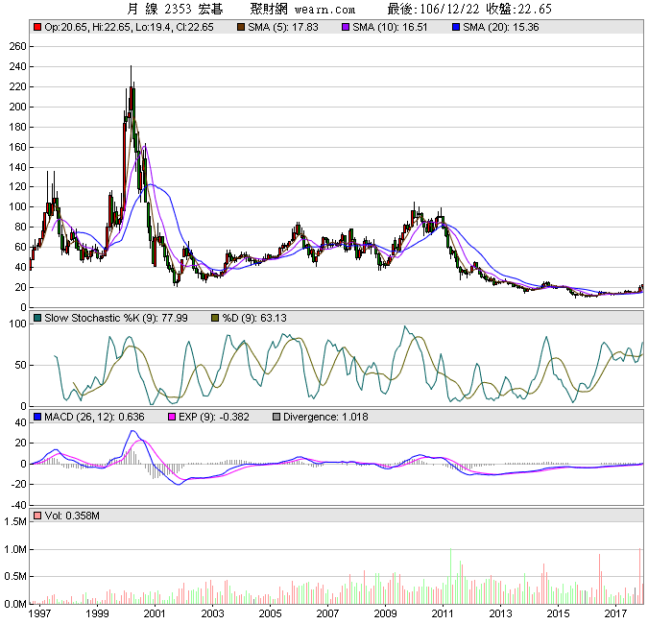
Task: Click the stock code '2353' in title
Action: 179,9
